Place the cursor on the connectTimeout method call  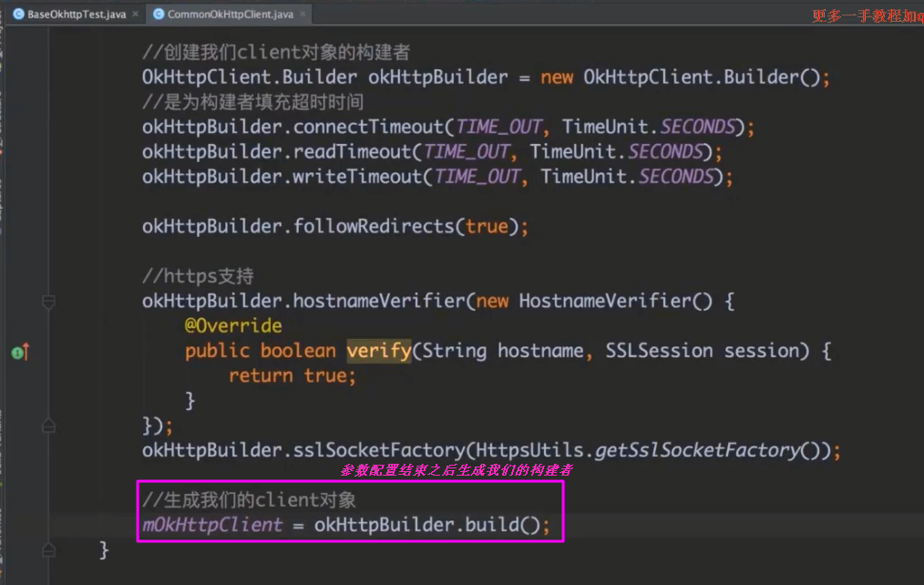(368, 127)
